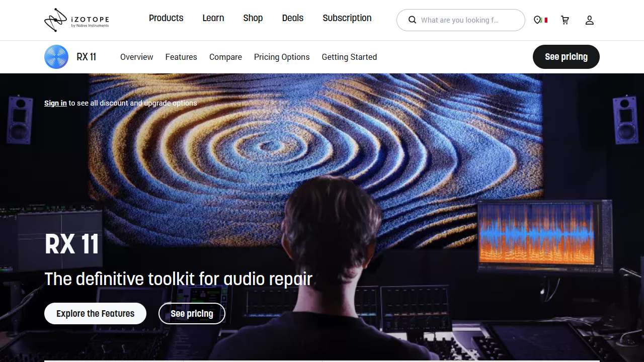Go to the Pricing Options section

282,57
